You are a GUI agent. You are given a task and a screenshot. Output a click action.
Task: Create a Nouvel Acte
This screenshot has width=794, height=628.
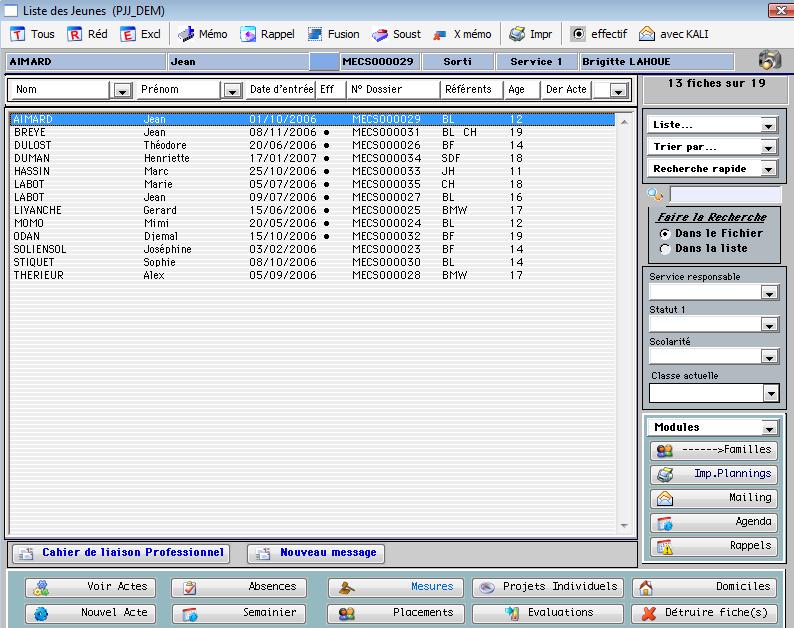pyautogui.click(x=91, y=613)
